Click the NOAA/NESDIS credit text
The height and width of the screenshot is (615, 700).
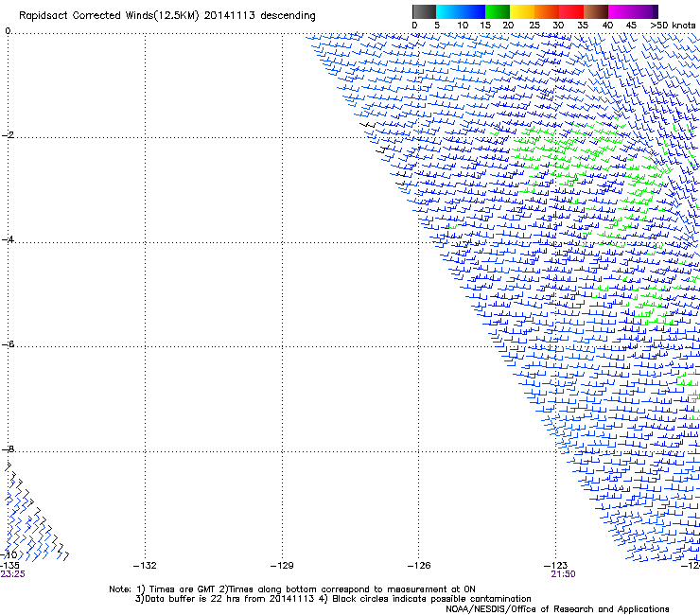tap(557, 609)
